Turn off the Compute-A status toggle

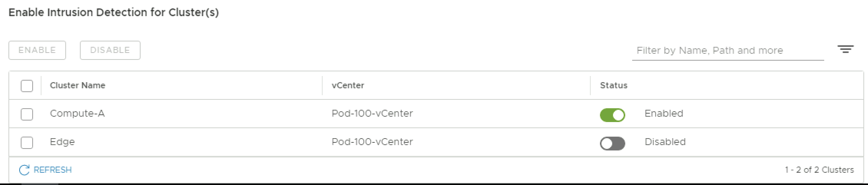[612, 115]
